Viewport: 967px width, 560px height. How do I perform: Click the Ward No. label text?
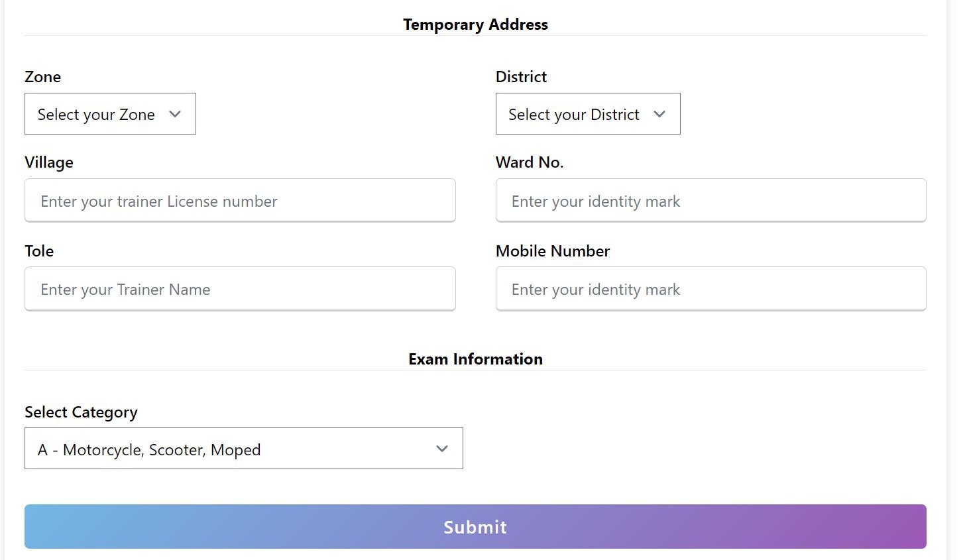[x=530, y=162]
